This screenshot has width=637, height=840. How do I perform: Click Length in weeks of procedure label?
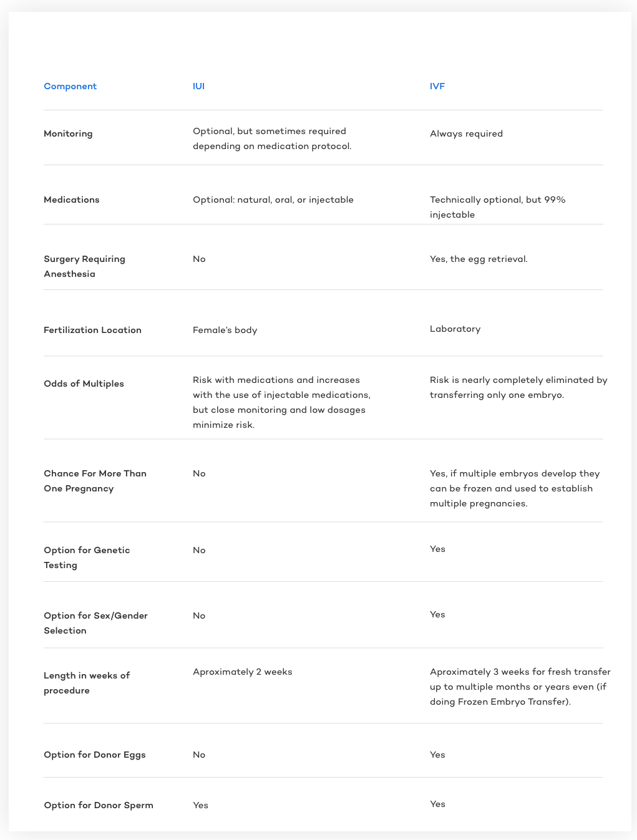click(87, 683)
